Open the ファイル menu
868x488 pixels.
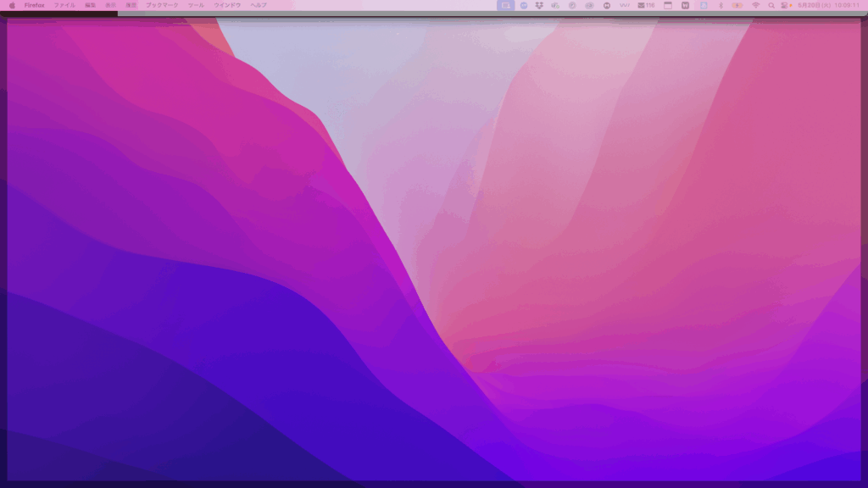tap(64, 5)
